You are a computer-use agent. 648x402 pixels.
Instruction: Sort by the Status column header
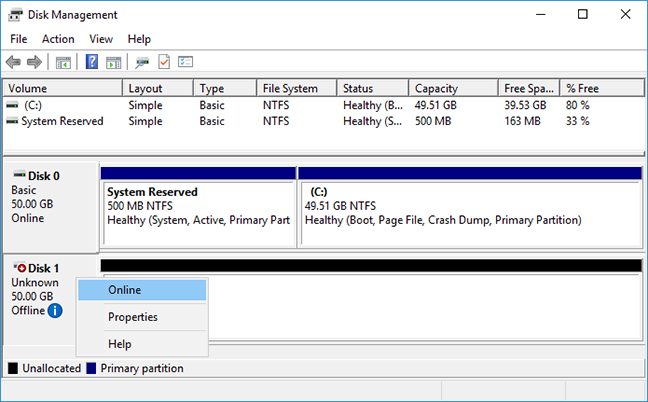373,88
